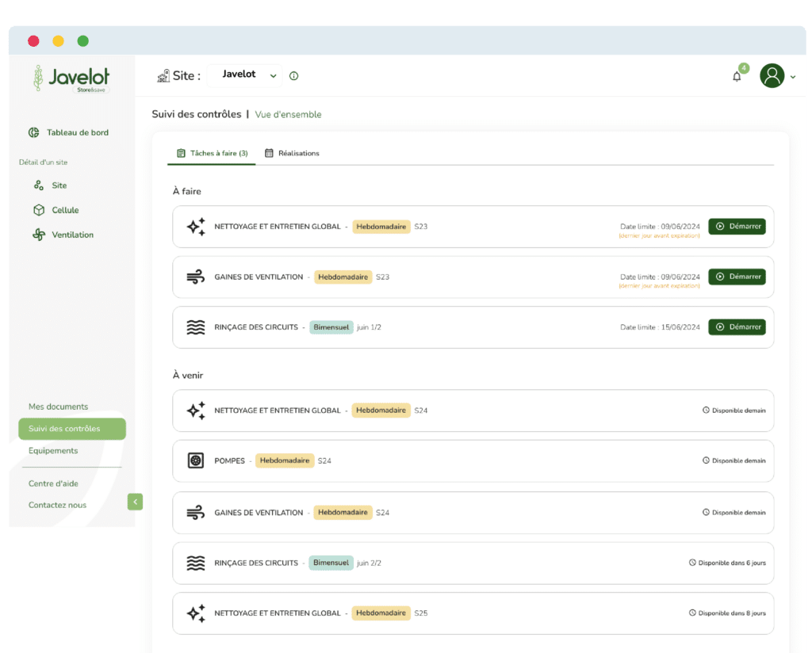This screenshot has height=653, width=812.
Task: Open Tableau de bord in sidebar
Action: [77, 132]
